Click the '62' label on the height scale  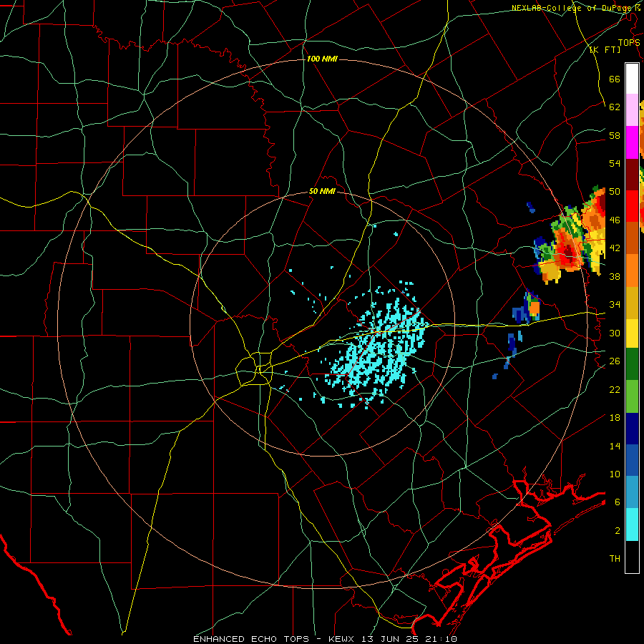[x=615, y=107]
